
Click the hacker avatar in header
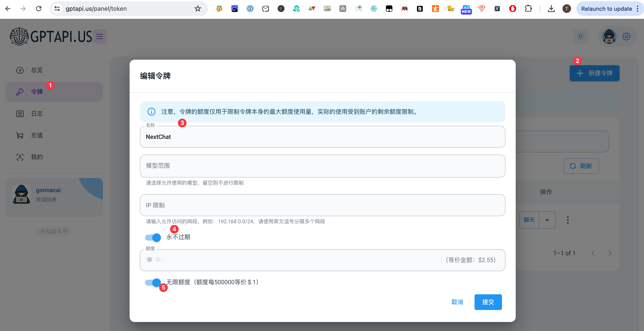[x=609, y=36]
